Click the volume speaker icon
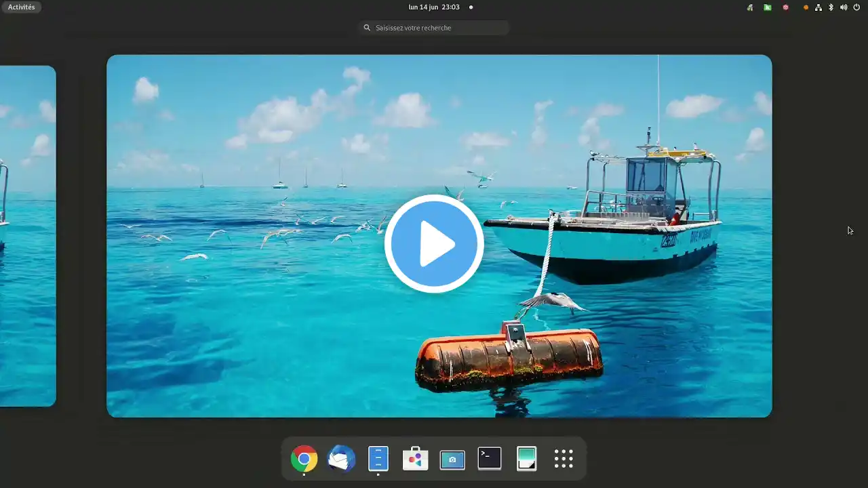 [x=844, y=7]
